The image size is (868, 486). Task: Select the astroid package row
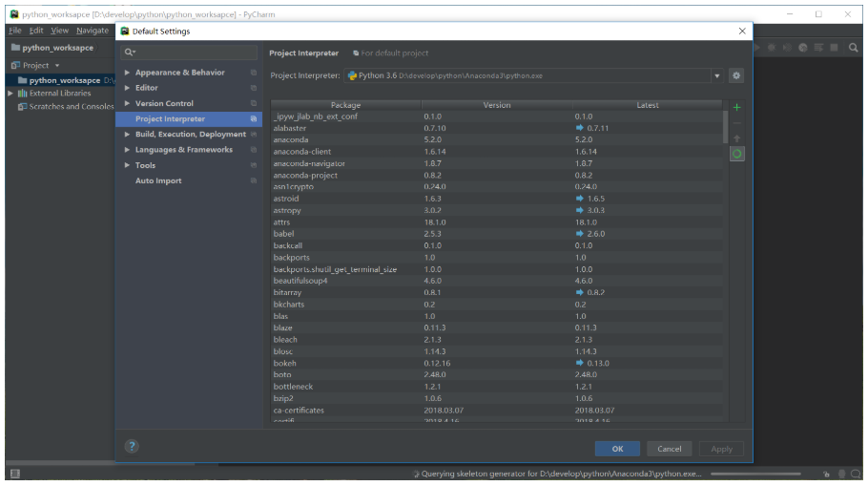(497, 199)
